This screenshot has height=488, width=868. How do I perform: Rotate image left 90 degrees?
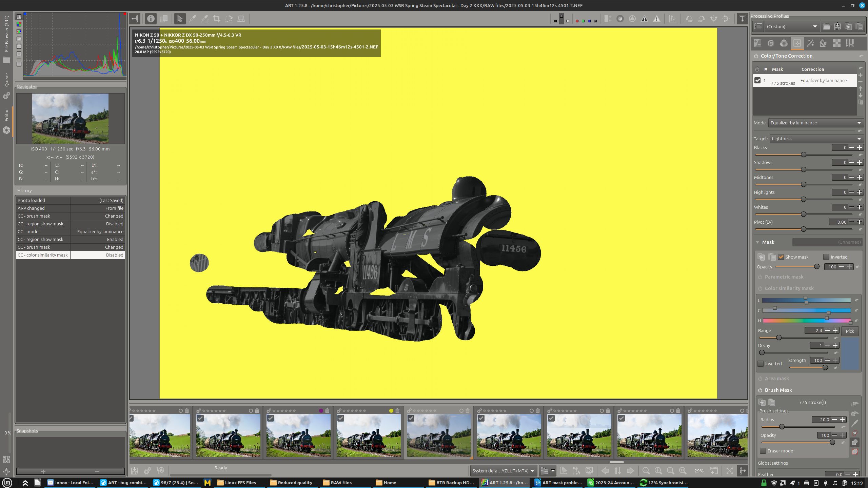[x=689, y=19]
